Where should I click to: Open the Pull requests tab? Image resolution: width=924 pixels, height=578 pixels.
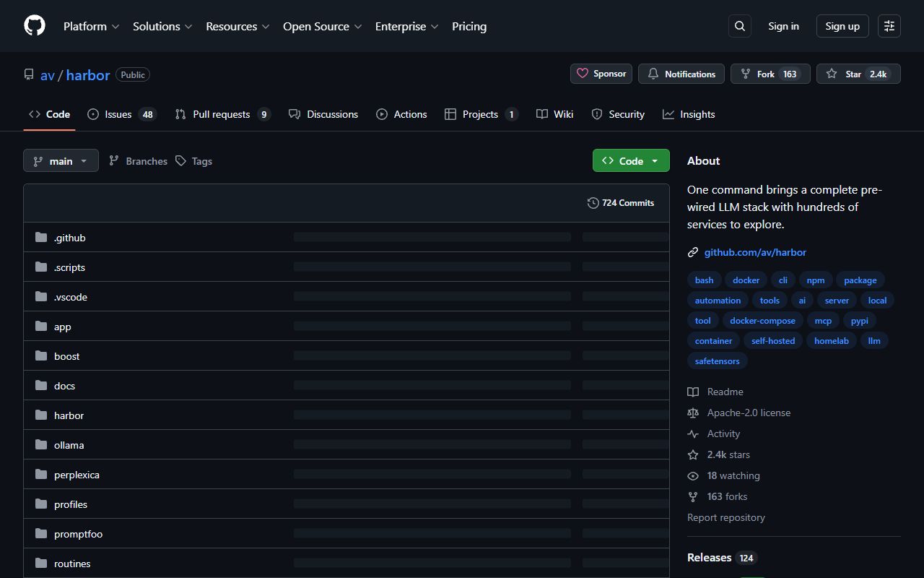point(222,114)
